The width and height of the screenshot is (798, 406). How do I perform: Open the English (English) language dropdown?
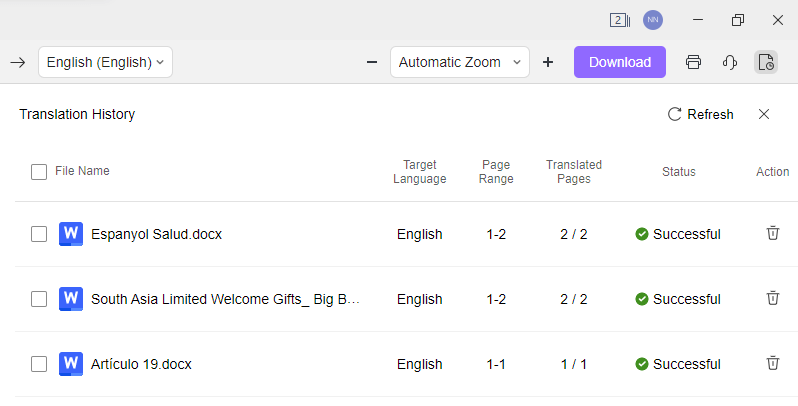105,62
